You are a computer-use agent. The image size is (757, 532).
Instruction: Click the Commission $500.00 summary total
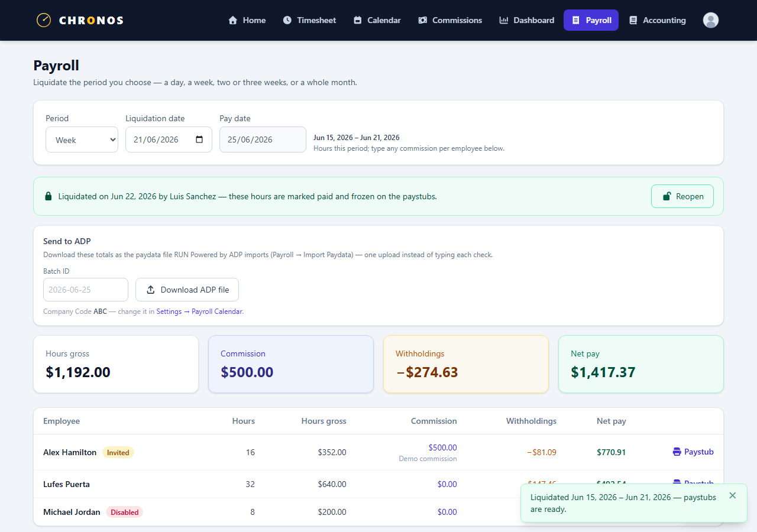click(x=247, y=372)
